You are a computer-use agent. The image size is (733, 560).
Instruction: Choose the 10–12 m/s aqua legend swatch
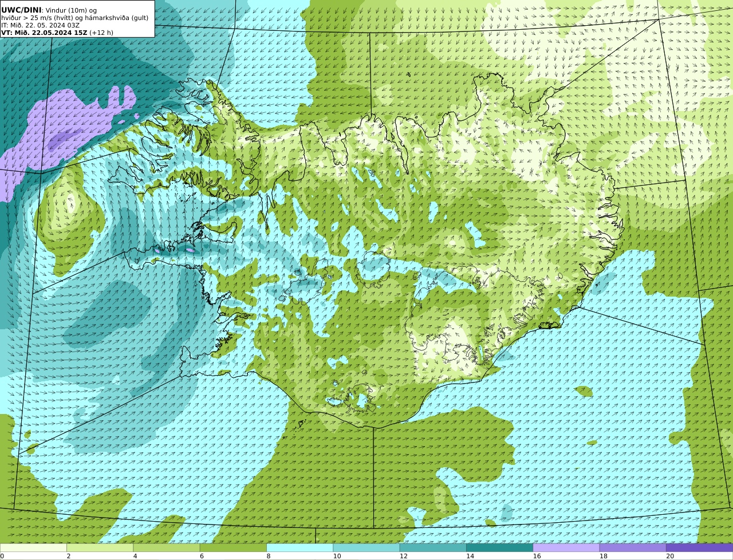(366, 547)
